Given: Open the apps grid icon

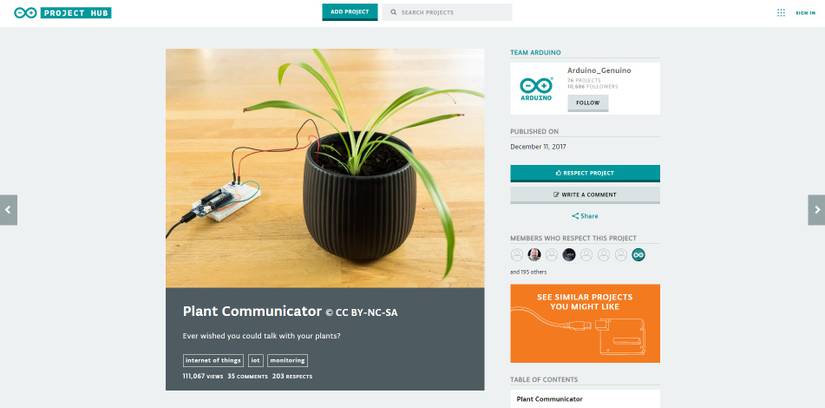Looking at the screenshot, I should (781, 13).
